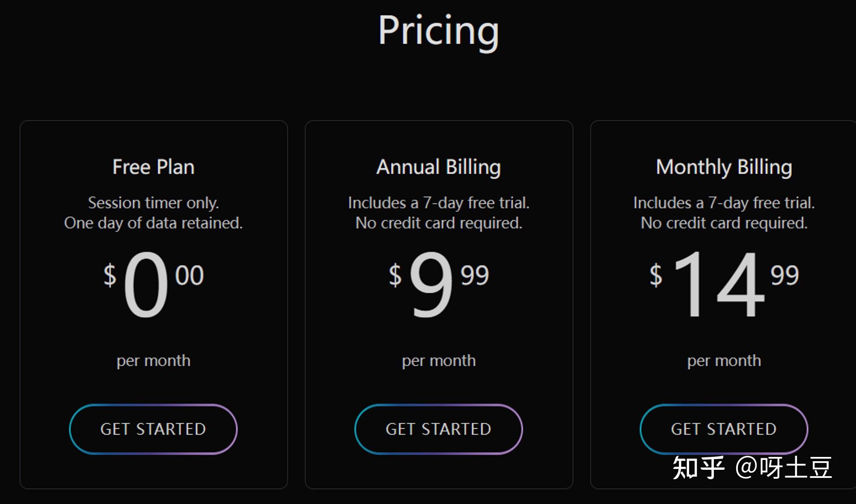The width and height of the screenshot is (856, 504).
Task: Select the Annual Billing title
Action: 438,167
